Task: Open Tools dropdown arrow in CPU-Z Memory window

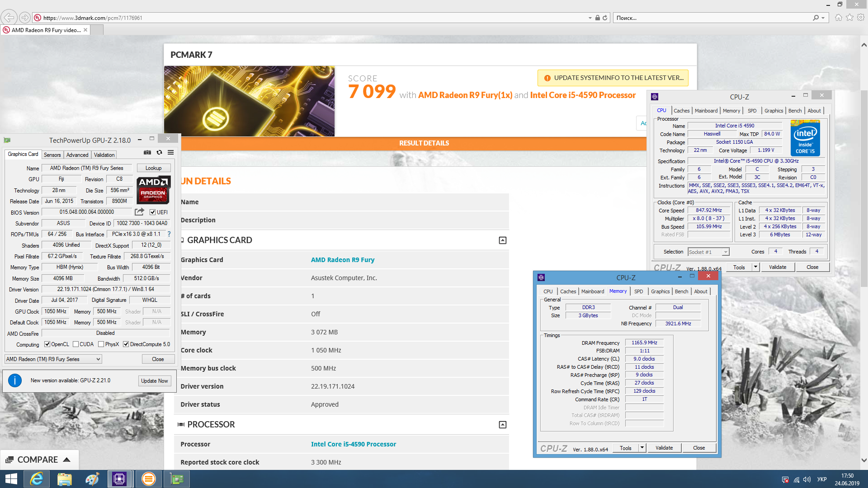Action: (642, 448)
